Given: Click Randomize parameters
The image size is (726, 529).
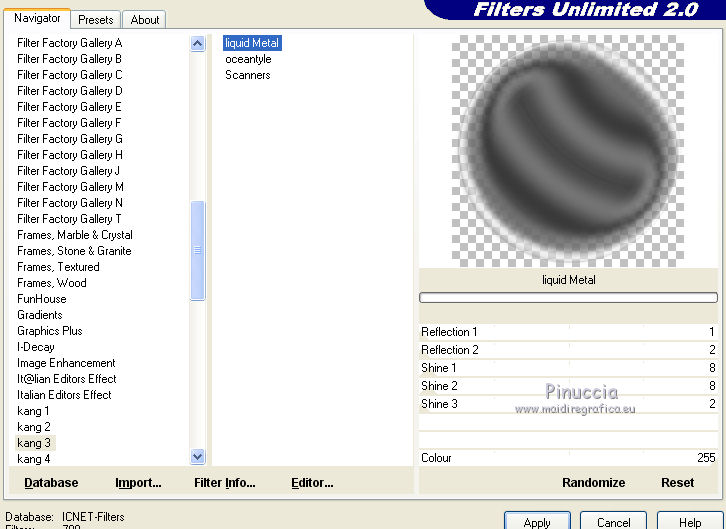Looking at the screenshot, I should [x=594, y=483].
